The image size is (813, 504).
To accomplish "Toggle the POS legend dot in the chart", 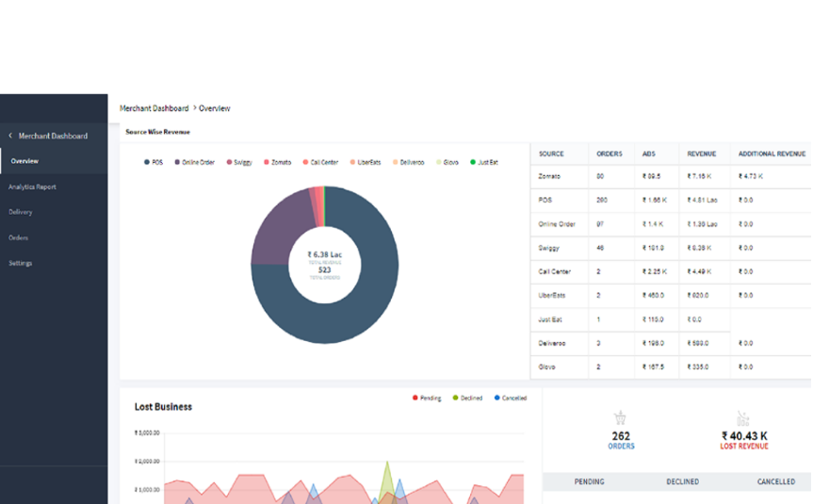I will coord(147,162).
